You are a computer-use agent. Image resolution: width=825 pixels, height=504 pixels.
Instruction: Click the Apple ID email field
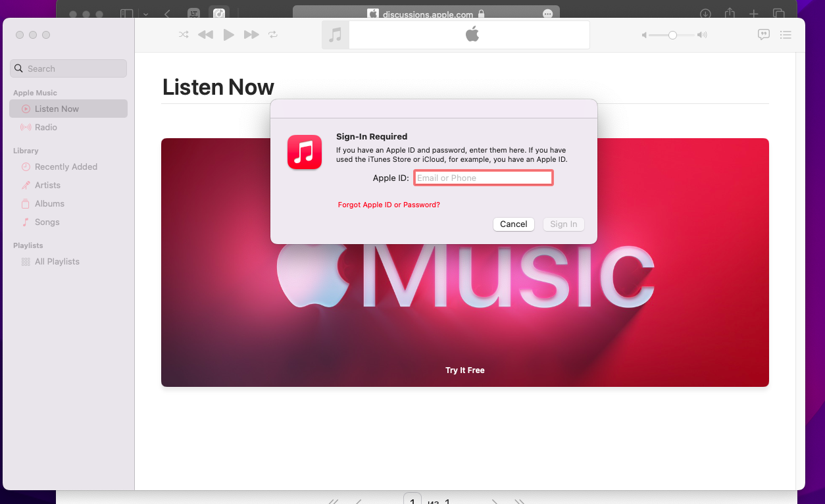tap(483, 178)
